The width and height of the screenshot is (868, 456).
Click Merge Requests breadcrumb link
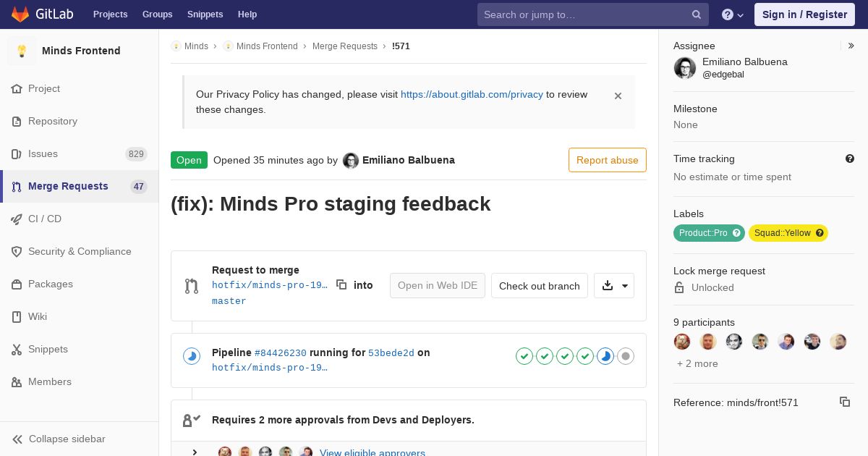coord(345,46)
